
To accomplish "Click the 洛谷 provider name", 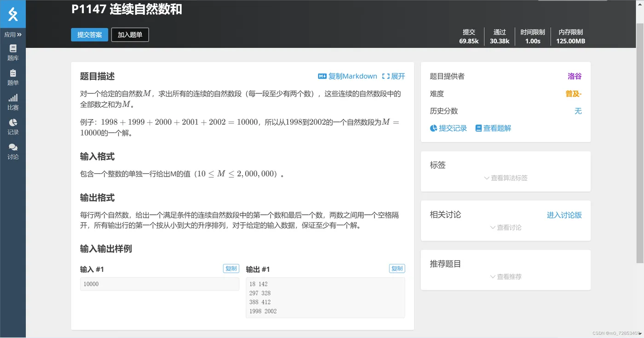I will pyautogui.click(x=575, y=76).
